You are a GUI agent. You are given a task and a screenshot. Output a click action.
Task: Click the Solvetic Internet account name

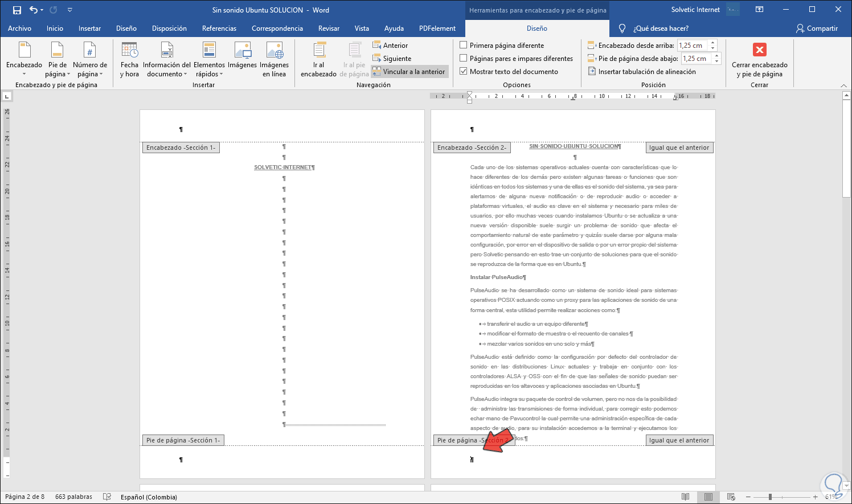point(695,10)
